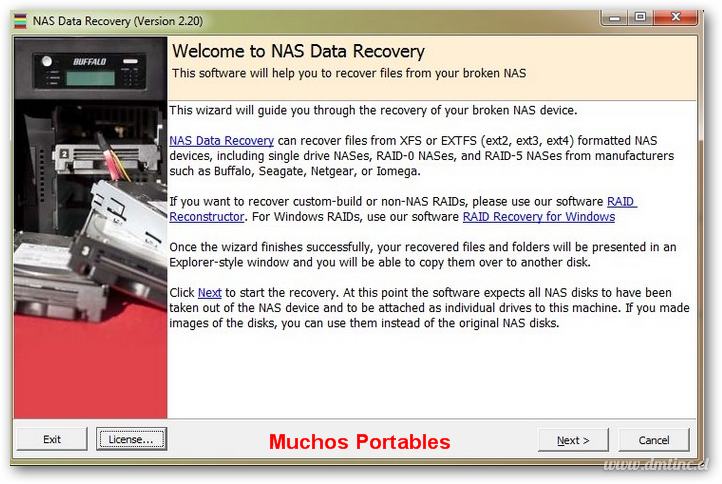Click the Cancel button
Viewport: 722px width, 484px height.
pyautogui.click(x=654, y=440)
